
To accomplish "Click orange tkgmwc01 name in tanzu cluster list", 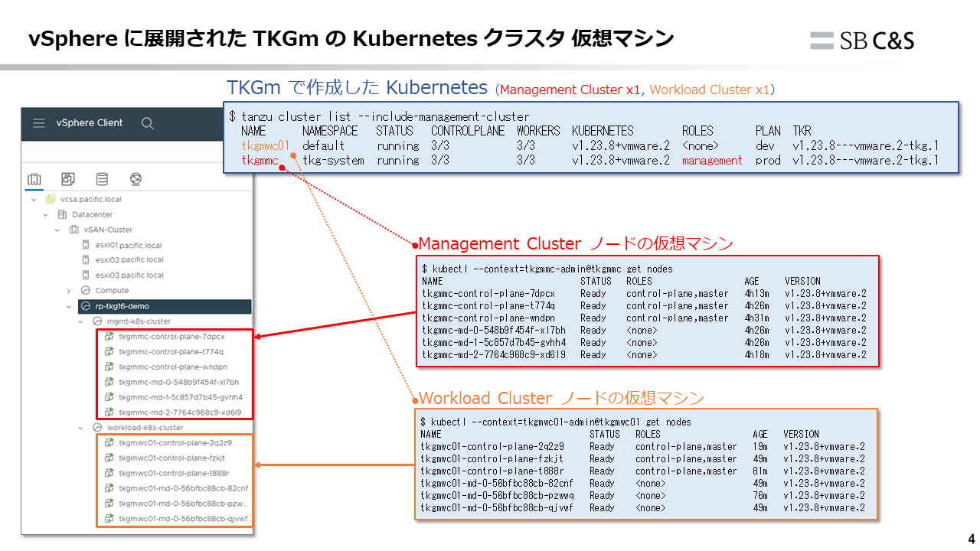I will point(266,145).
